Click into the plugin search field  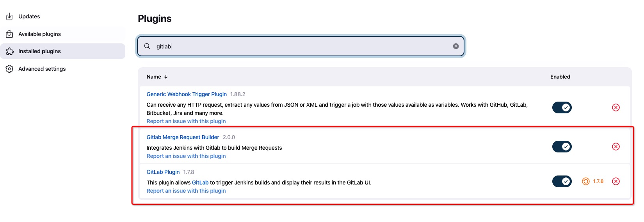pos(301,46)
